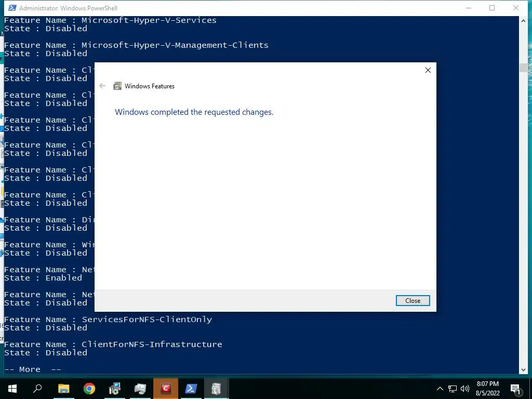The image size is (532, 399).
Task: Click ClientForNFS-Infrastructure feature name line
Action: point(113,344)
